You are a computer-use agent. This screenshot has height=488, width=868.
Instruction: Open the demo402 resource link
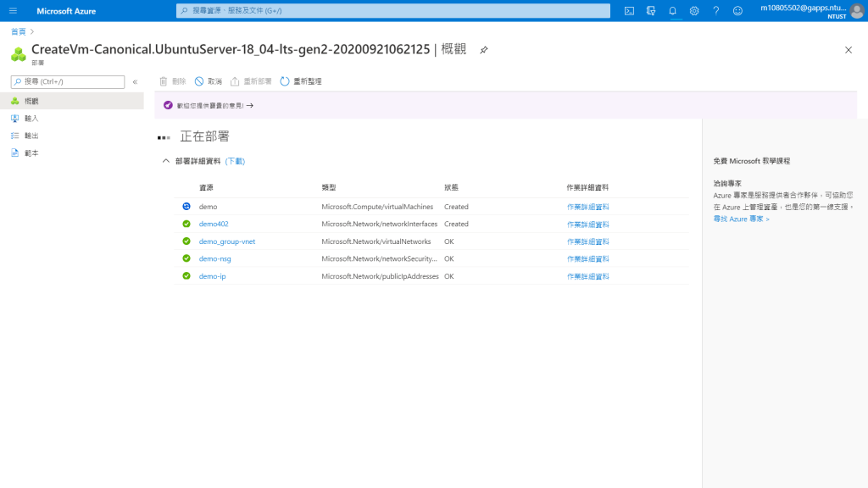(214, 224)
